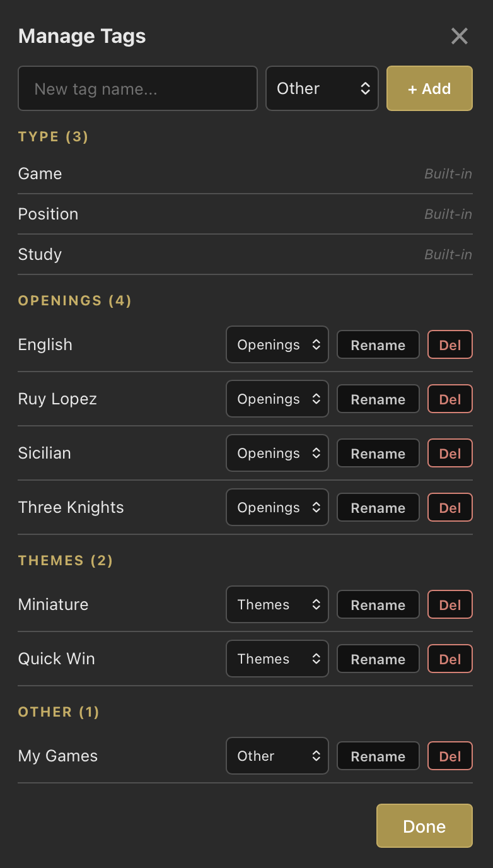Click the Done button
The width and height of the screenshot is (493, 868).
coord(424,826)
